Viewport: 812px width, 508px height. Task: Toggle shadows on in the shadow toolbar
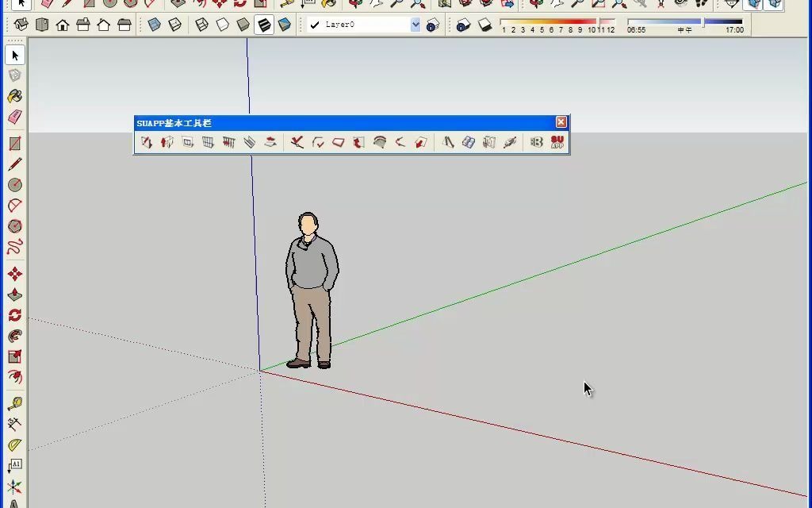click(x=484, y=23)
